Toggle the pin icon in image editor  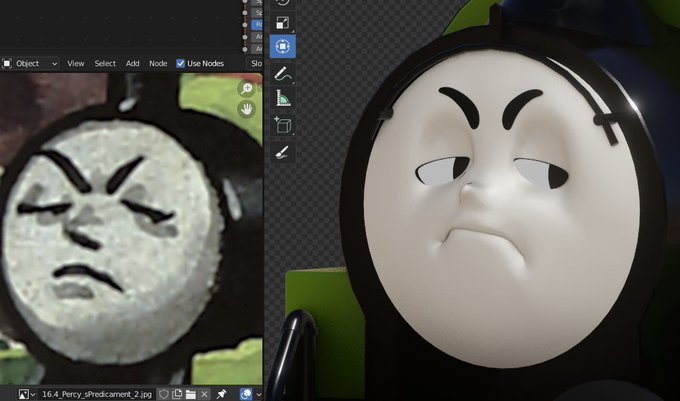tap(221, 394)
